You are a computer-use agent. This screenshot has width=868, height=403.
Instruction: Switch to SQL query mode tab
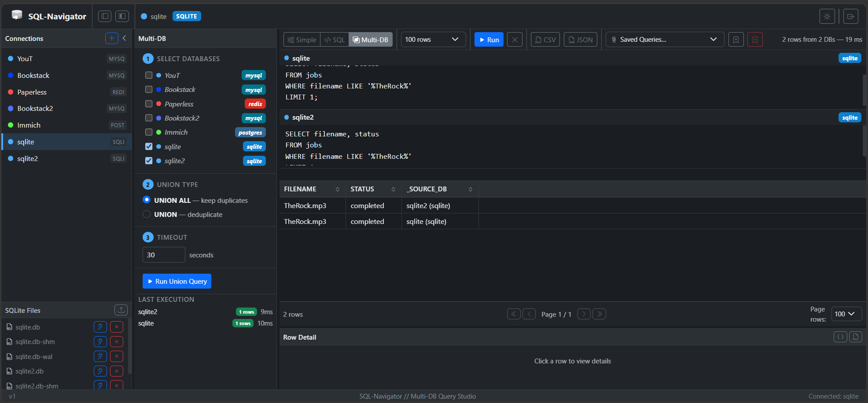[x=335, y=40]
